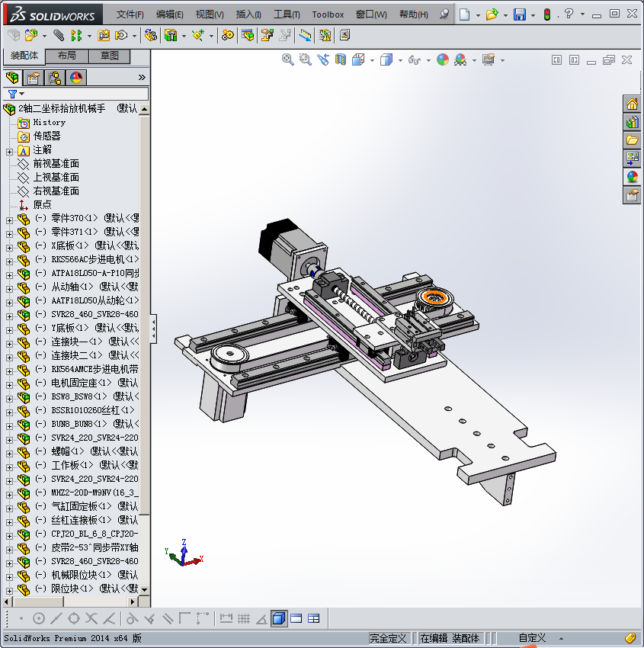Viewport: 644px width, 648px height.
Task: Click the feature tree scroll down arrow
Action: (144, 589)
